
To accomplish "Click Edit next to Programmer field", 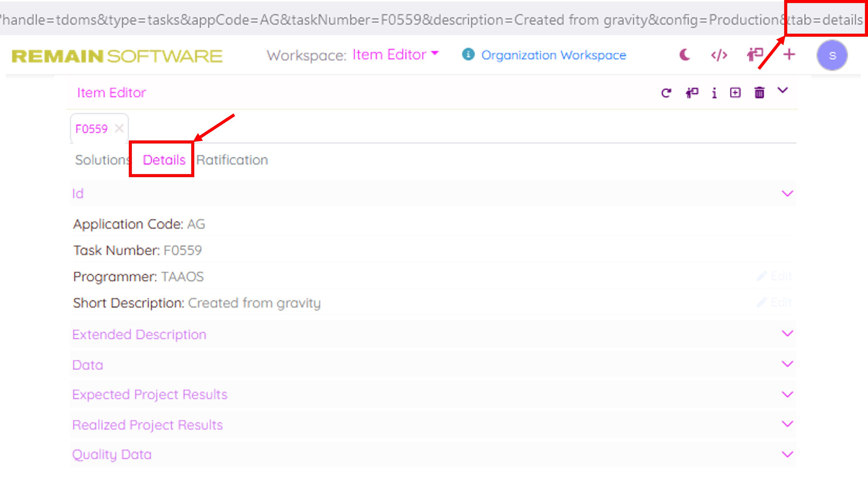I will click(774, 276).
